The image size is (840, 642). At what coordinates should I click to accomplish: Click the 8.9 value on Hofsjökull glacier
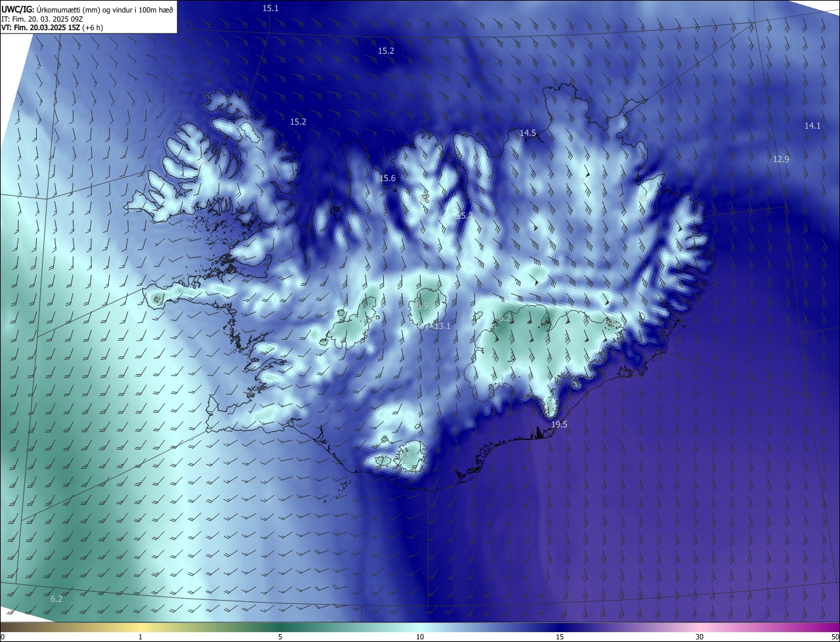click(x=422, y=306)
